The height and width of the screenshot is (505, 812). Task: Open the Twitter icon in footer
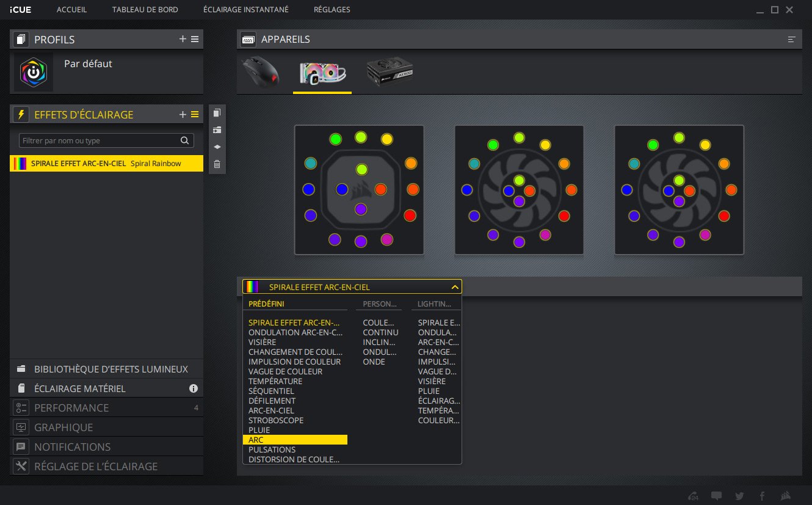point(740,495)
